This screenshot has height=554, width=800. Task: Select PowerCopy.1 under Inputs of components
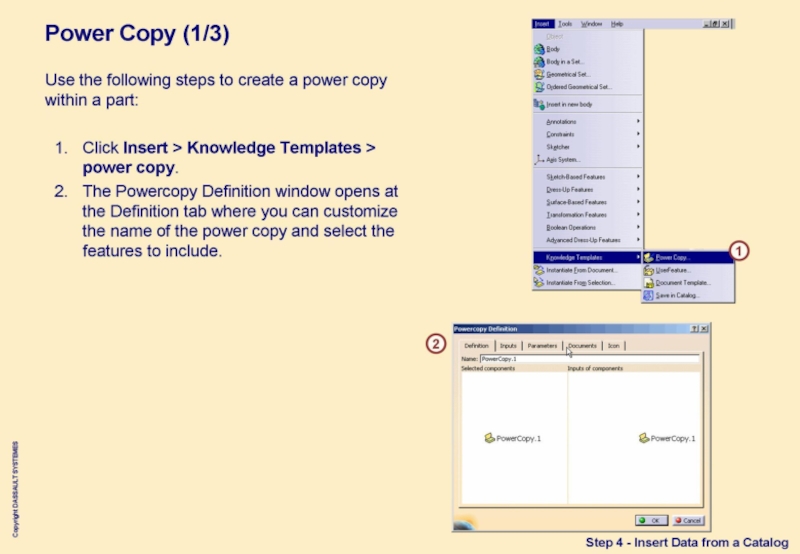tap(667, 438)
